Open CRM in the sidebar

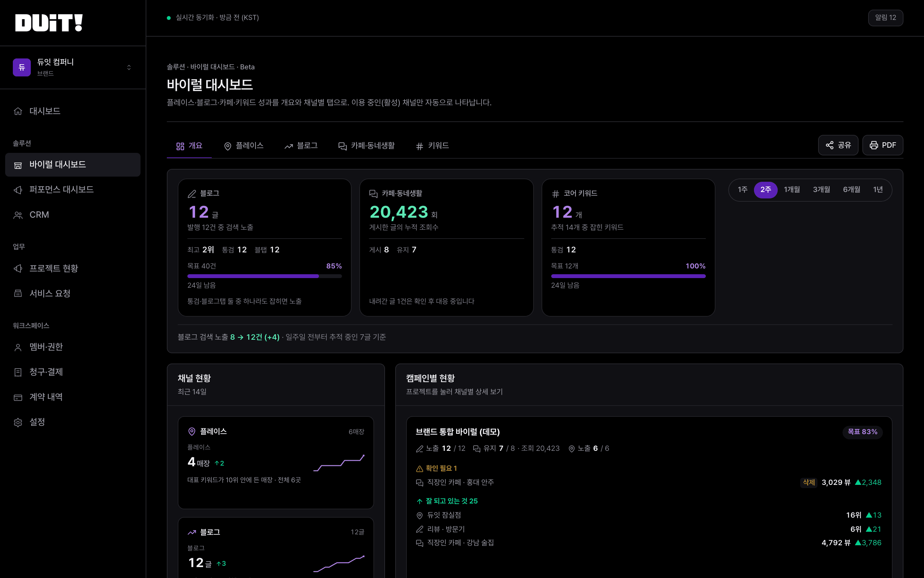(x=73, y=215)
